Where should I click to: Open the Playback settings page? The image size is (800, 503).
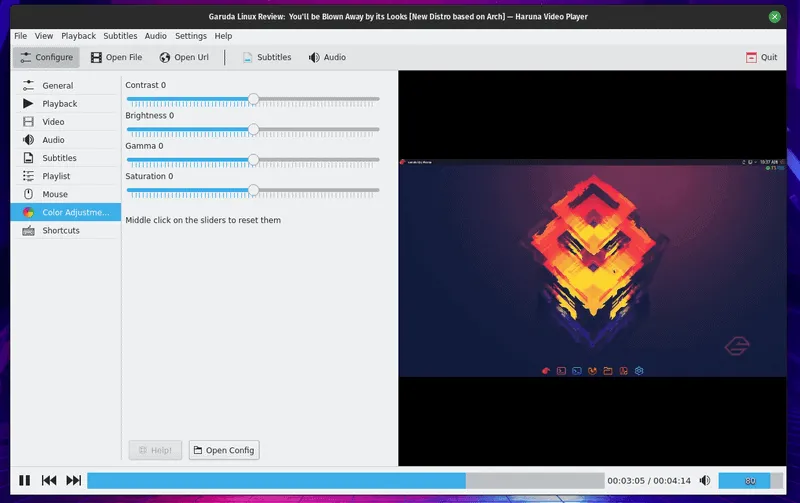tap(59, 104)
